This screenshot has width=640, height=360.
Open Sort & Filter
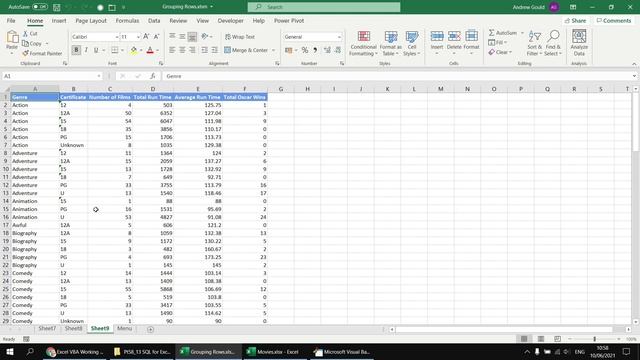pos(534,43)
